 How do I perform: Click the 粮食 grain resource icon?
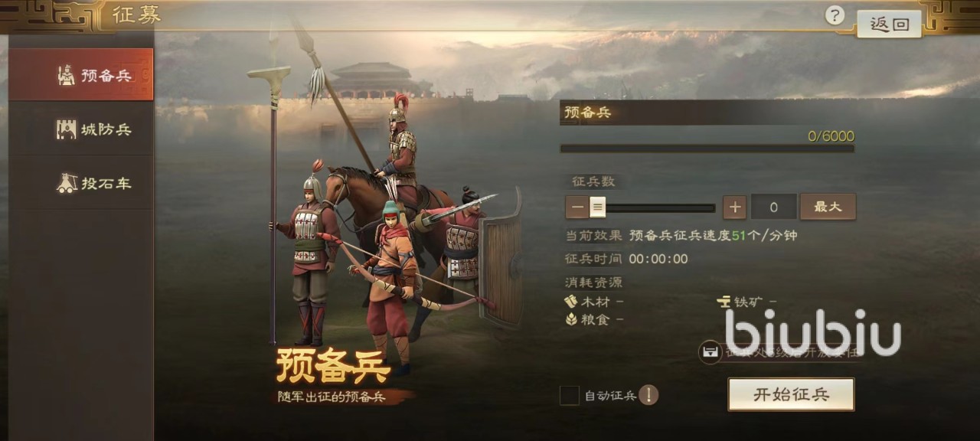click(571, 319)
